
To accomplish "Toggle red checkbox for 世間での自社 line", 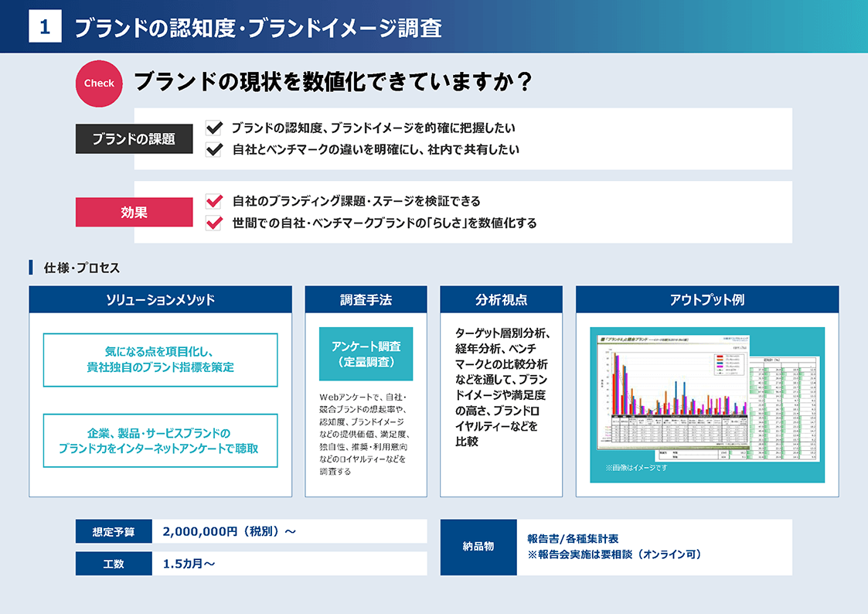I will [x=214, y=223].
